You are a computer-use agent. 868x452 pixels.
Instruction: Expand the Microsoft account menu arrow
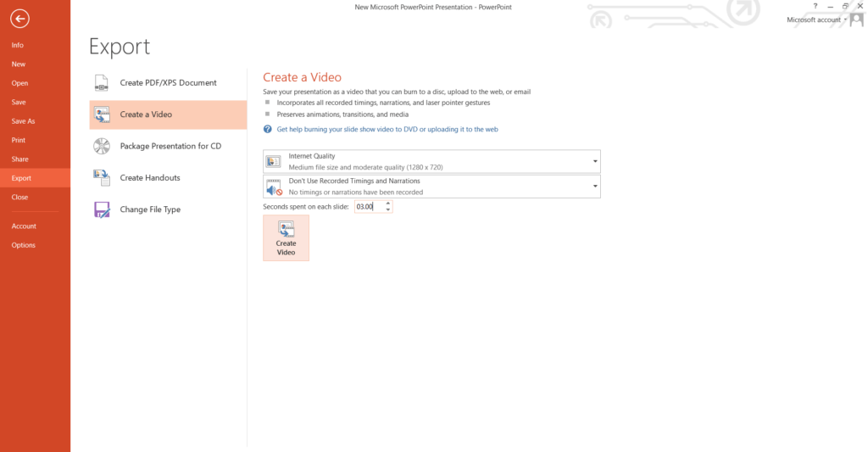[x=845, y=20]
